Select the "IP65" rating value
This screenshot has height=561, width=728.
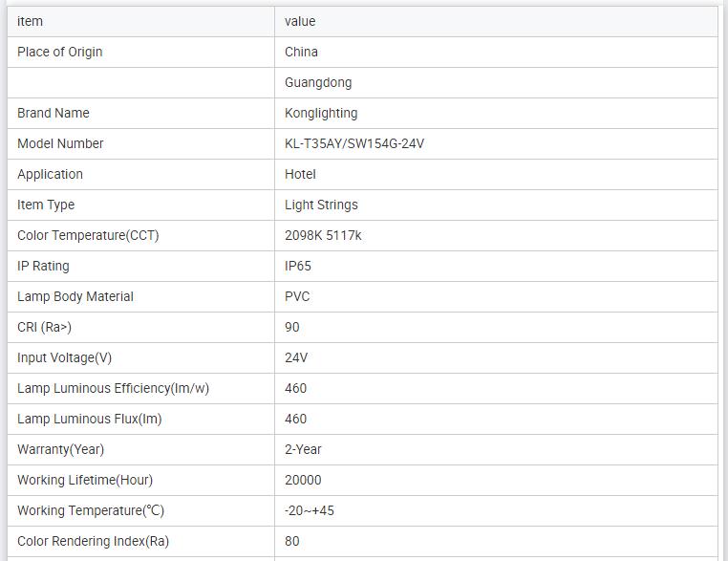pos(298,266)
